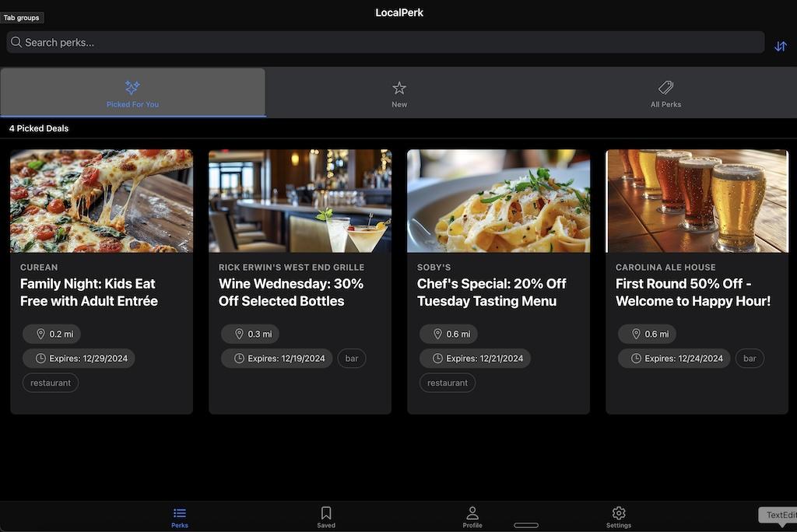Click the sort arrows icon beside search
The image size is (797, 532).
780,46
